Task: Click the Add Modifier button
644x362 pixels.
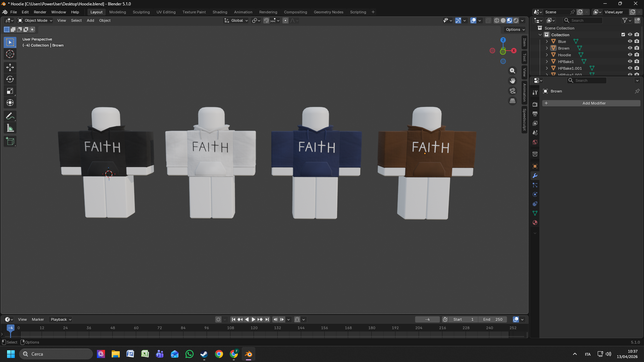Action: [x=594, y=103]
